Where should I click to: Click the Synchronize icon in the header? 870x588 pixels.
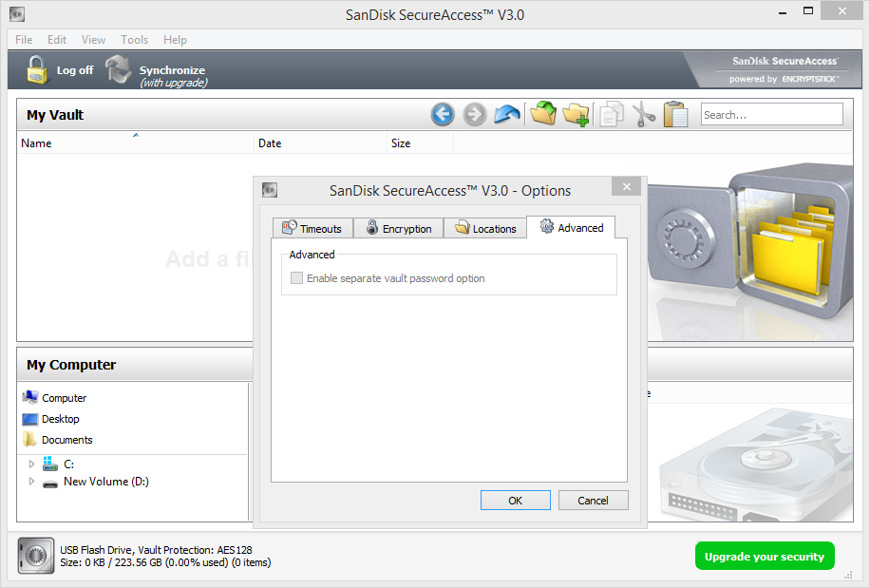click(x=118, y=69)
